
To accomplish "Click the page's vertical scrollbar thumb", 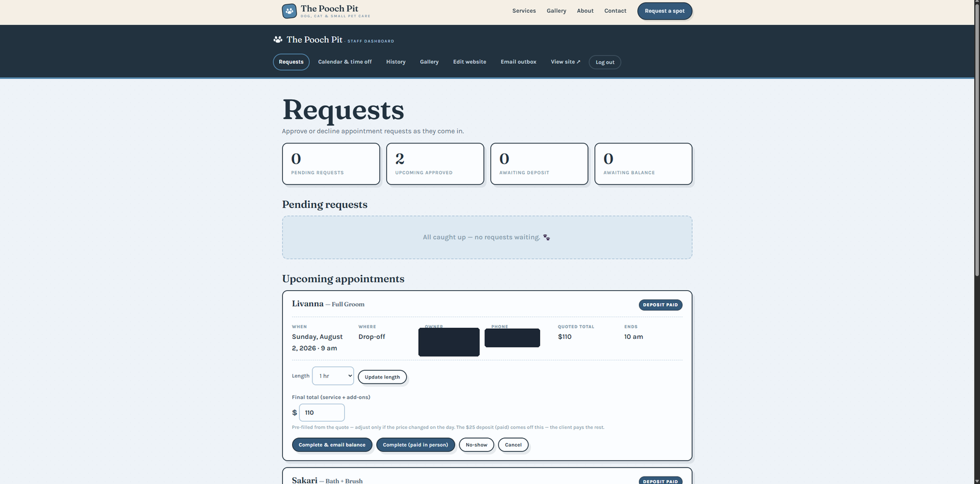I will 977,141.
